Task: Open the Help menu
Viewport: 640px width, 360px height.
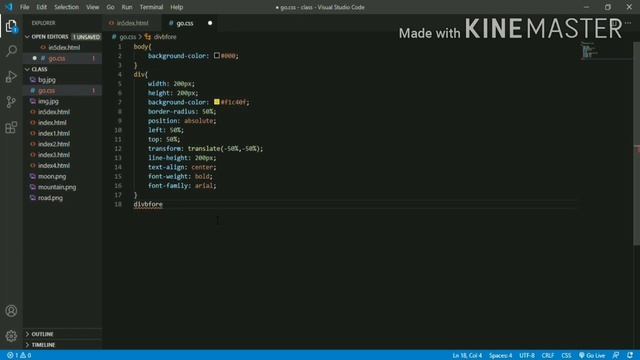Action: [176, 7]
